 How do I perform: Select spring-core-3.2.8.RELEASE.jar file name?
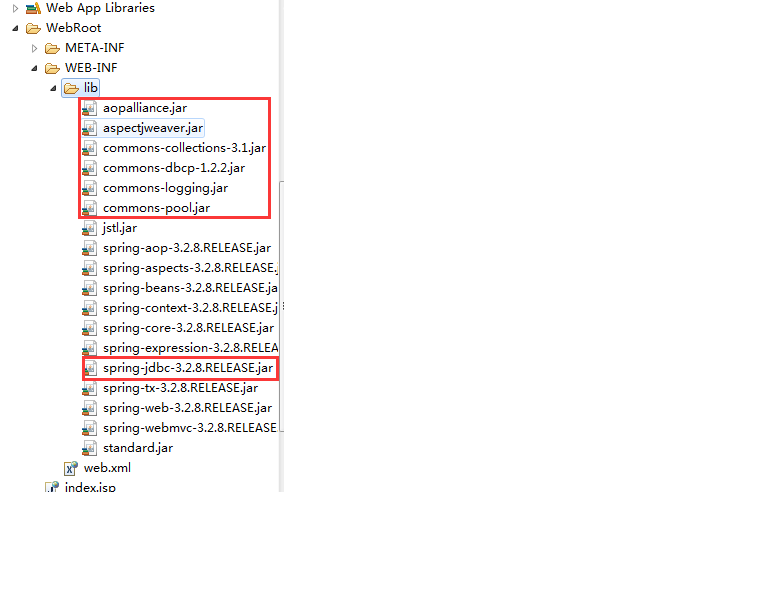pyautogui.click(x=189, y=329)
